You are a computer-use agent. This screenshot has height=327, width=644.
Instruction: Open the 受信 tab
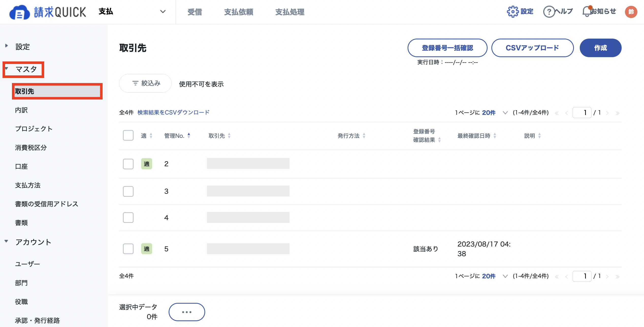pyautogui.click(x=195, y=12)
